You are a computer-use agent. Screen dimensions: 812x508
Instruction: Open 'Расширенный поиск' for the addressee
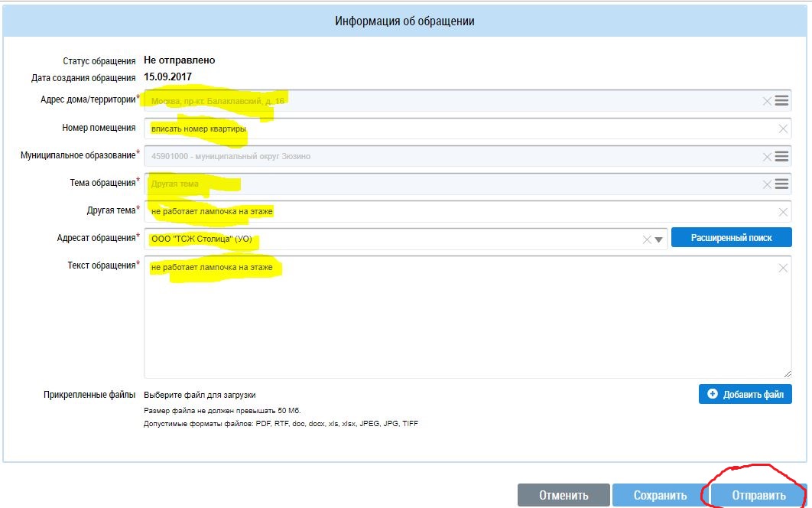tap(731, 238)
